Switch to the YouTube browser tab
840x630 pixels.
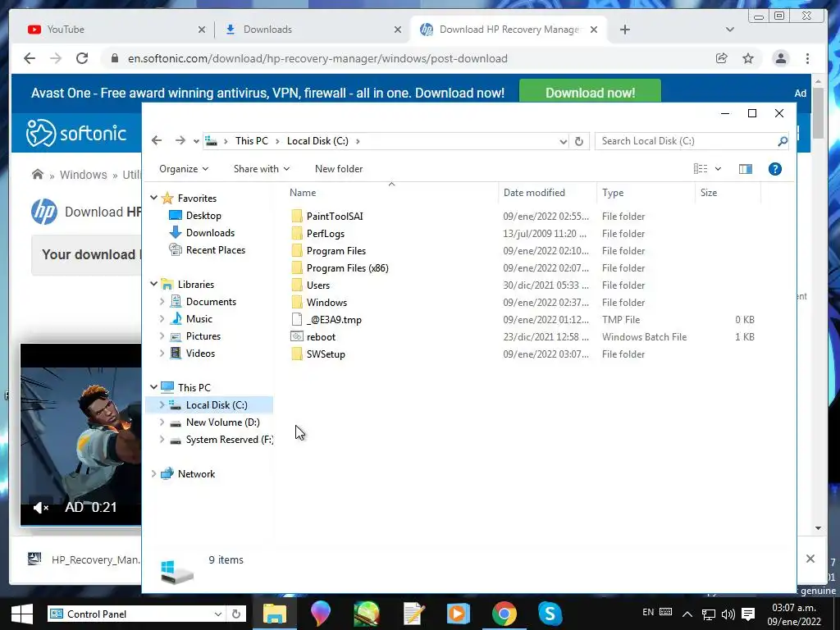pyautogui.click(x=110, y=30)
